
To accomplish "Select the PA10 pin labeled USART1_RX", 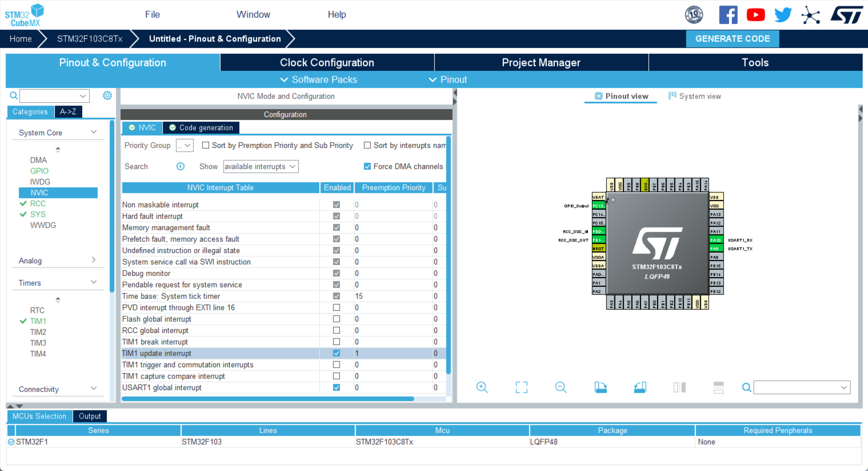I will (x=716, y=240).
